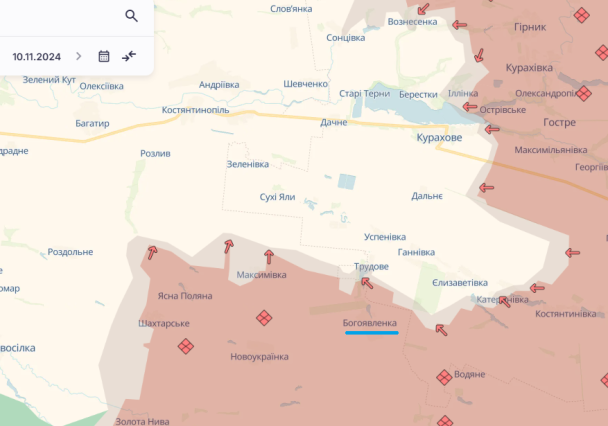The width and height of the screenshot is (608, 426).
Task: Click the Успенівка label
Action: point(385,237)
